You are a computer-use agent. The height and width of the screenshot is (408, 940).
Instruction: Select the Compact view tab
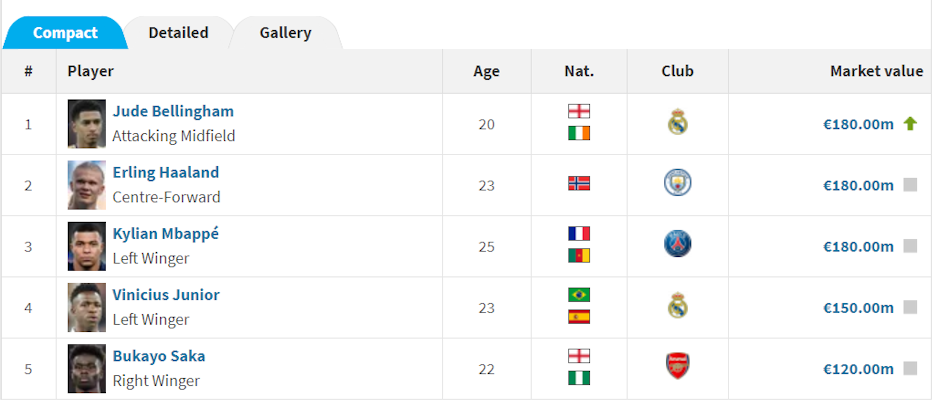[x=65, y=32]
